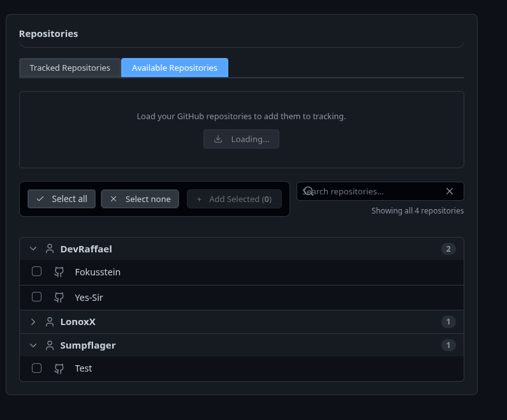Click the Select none button
Screen dimensions: 507x420
click(x=140, y=199)
